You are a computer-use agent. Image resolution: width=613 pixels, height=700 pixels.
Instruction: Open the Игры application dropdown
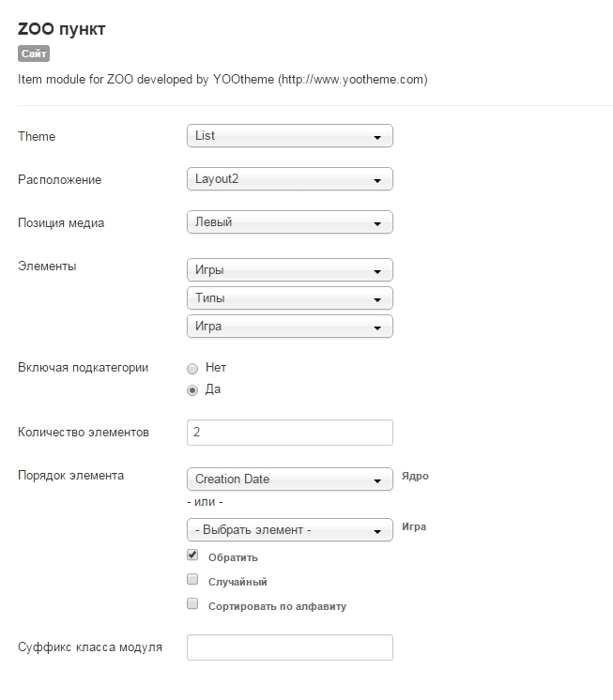click(x=289, y=270)
